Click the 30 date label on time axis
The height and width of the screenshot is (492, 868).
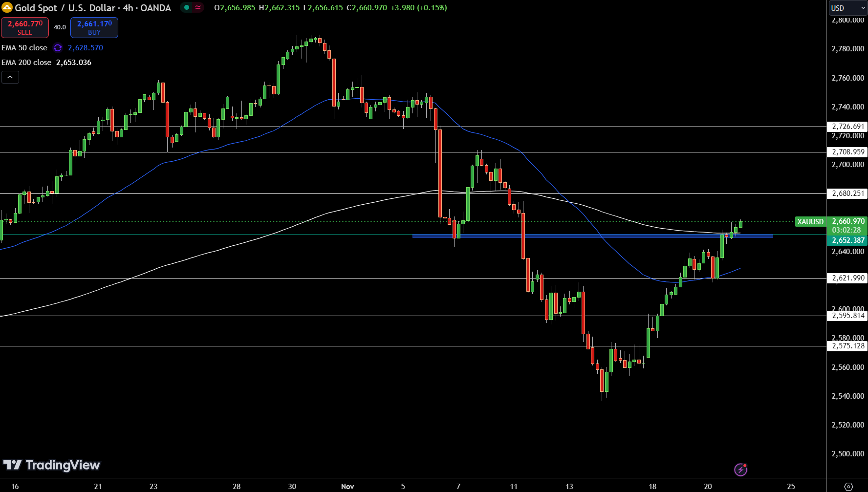point(292,486)
